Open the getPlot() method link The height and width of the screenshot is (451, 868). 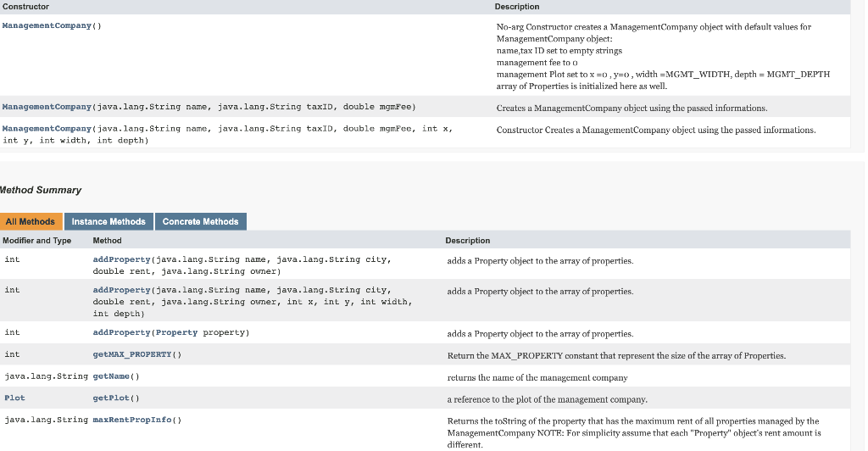click(111, 398)
